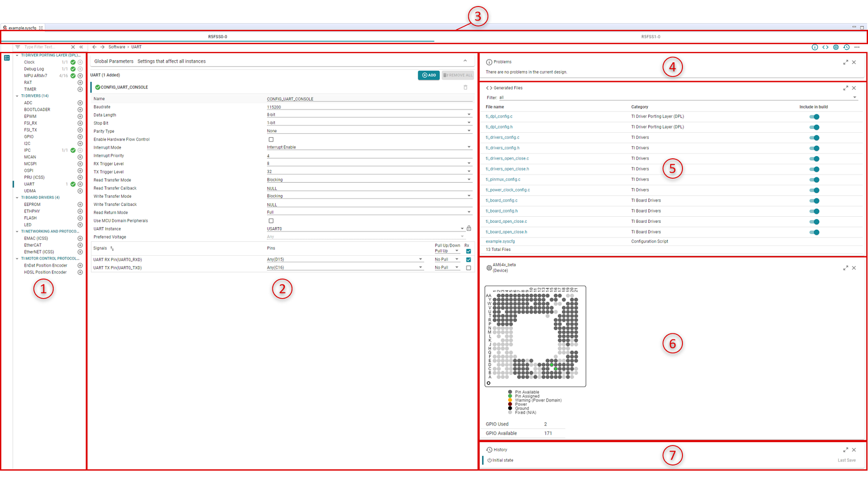Open history with the clock icon

846,47
